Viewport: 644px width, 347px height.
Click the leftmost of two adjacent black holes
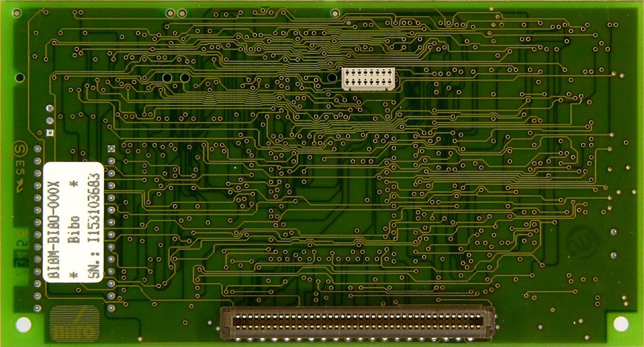167,77
